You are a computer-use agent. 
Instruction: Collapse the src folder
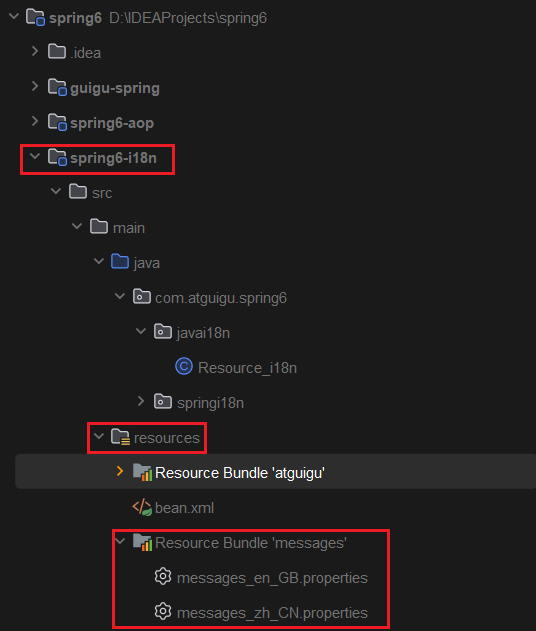click(56, 191)
